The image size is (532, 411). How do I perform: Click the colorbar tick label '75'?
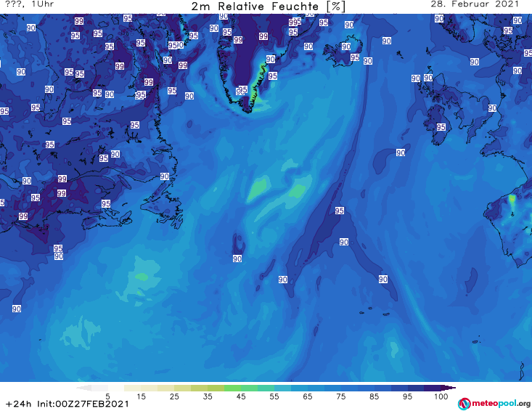click(x=340, y=396)
